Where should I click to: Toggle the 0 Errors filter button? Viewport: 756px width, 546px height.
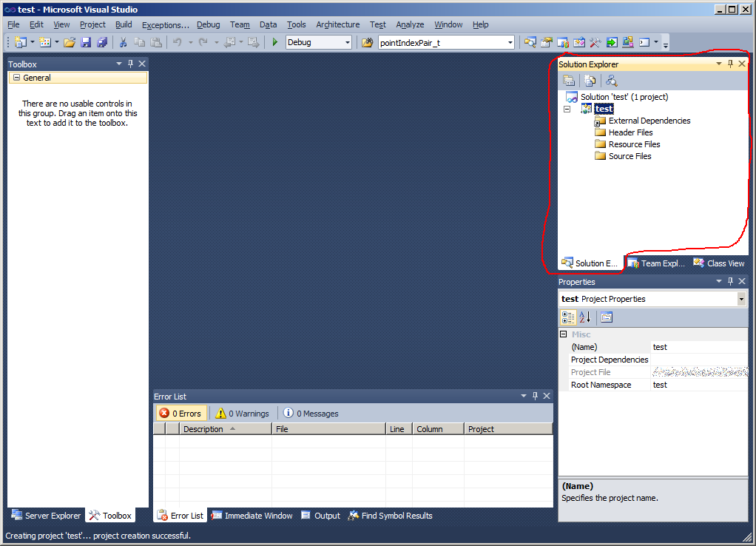coord(181,414)
